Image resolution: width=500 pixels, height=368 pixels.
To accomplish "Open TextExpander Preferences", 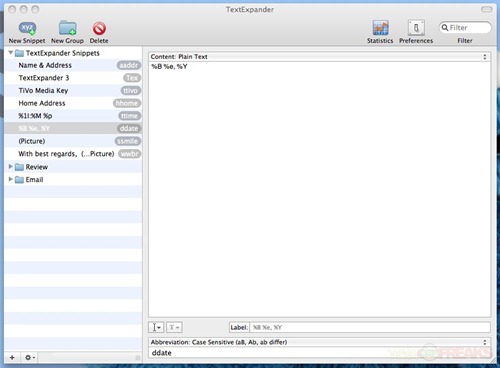I will (x=416, y=32).
